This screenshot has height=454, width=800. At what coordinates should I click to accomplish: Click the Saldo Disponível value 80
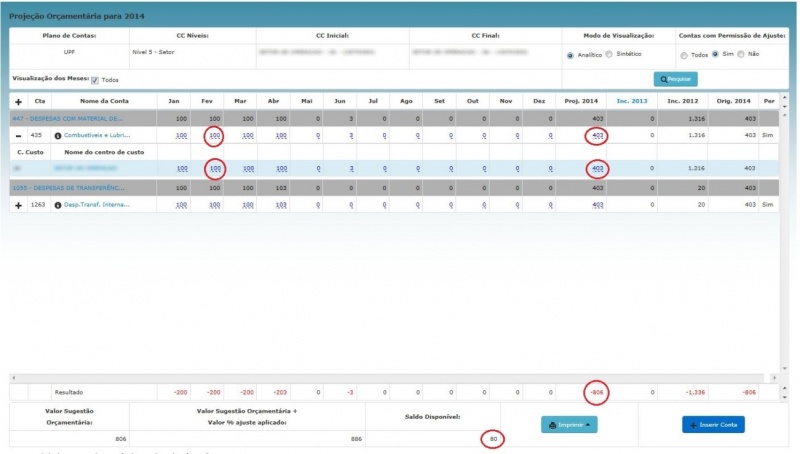tap(493, 439)
